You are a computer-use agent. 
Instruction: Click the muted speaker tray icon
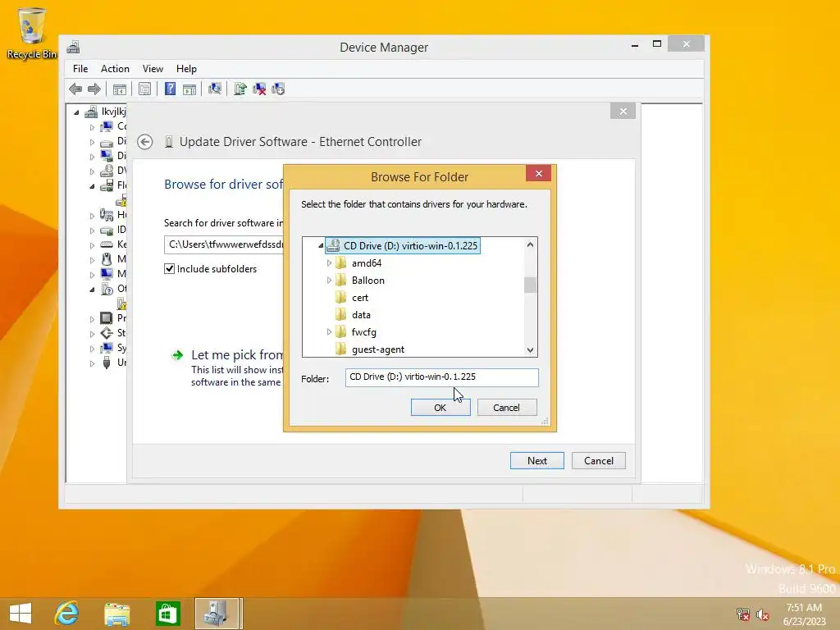click(x=762, y=614)
